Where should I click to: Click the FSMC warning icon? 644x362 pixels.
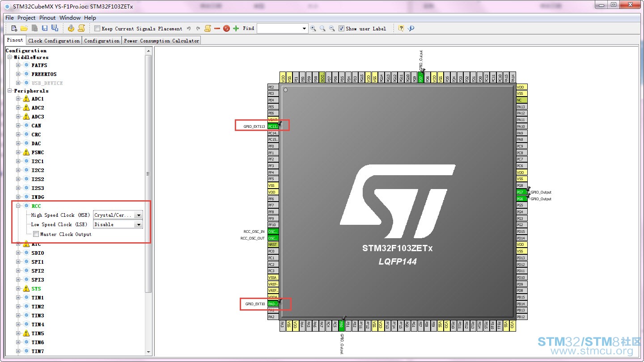pyautogui.click(x=26, y=152)
